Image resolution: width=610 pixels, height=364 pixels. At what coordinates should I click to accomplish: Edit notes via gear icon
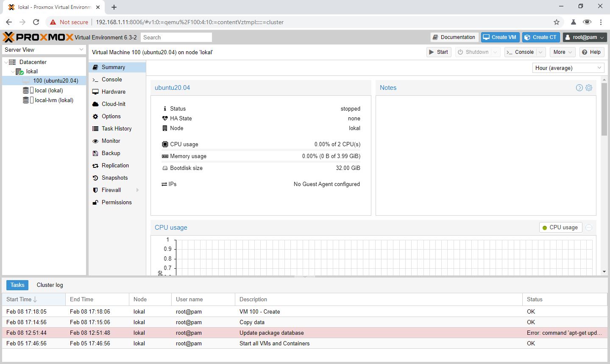[588, 88]
